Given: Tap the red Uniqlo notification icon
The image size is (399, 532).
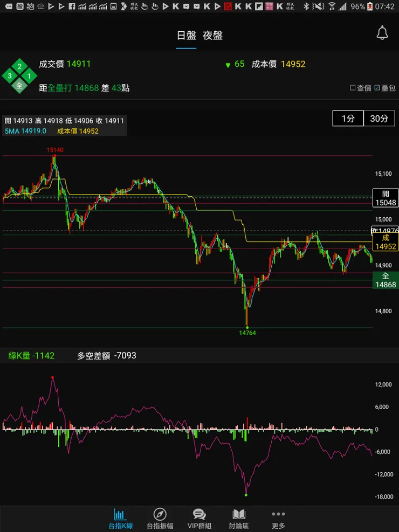Looking at the screenshot, I should coord(228,6).
